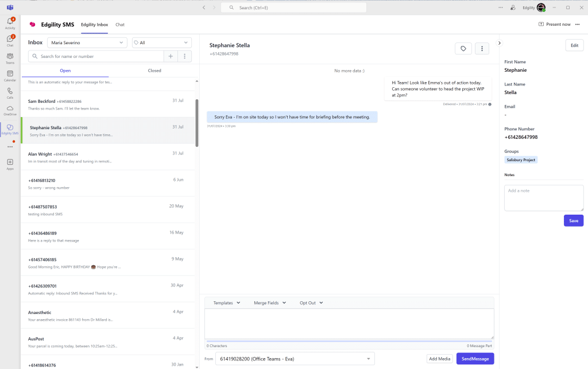Open the All conversations filter dropdown
The image size is (588, 369).
tap(161, 42)
